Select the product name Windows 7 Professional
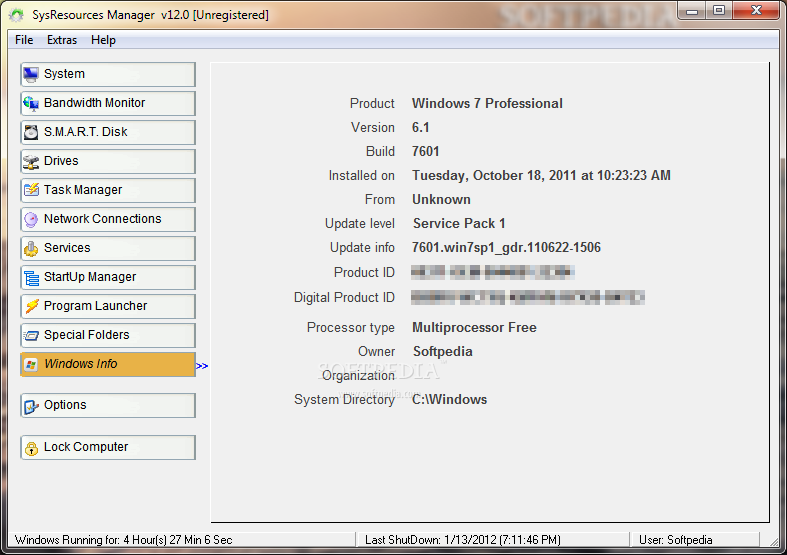 click(487, 103)
